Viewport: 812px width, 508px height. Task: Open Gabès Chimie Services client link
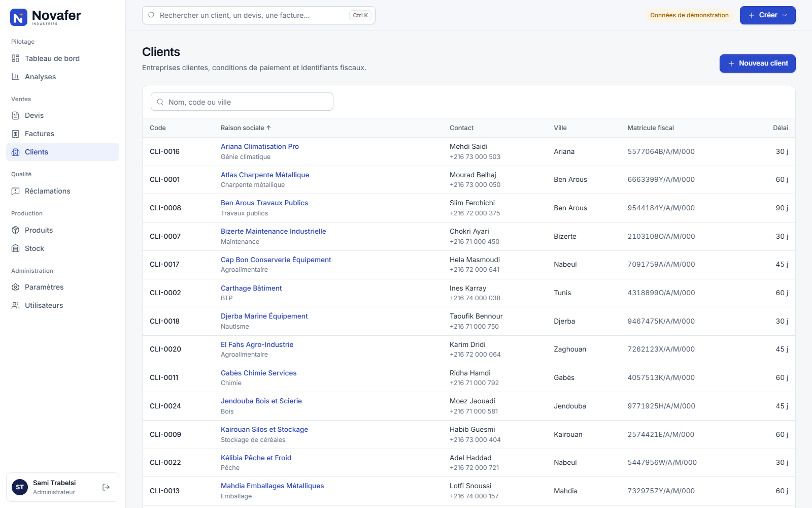pyautogui.click(x=258, y=373)
